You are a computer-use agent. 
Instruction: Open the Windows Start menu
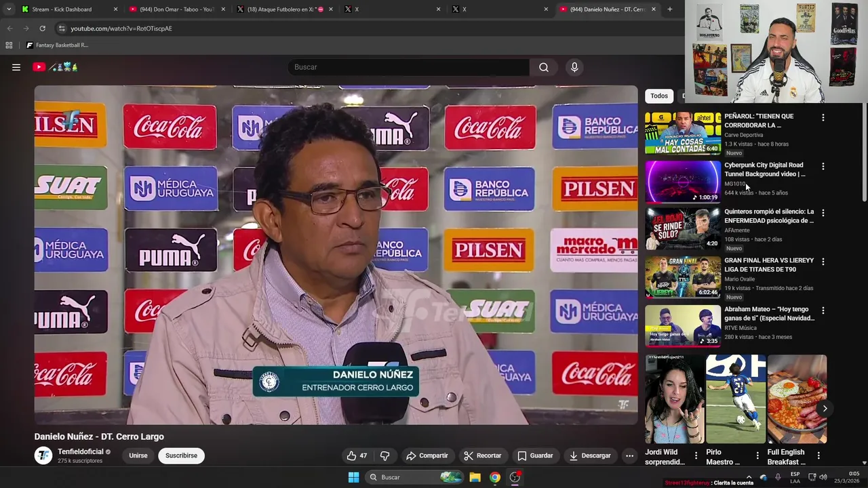pos(353,477)
